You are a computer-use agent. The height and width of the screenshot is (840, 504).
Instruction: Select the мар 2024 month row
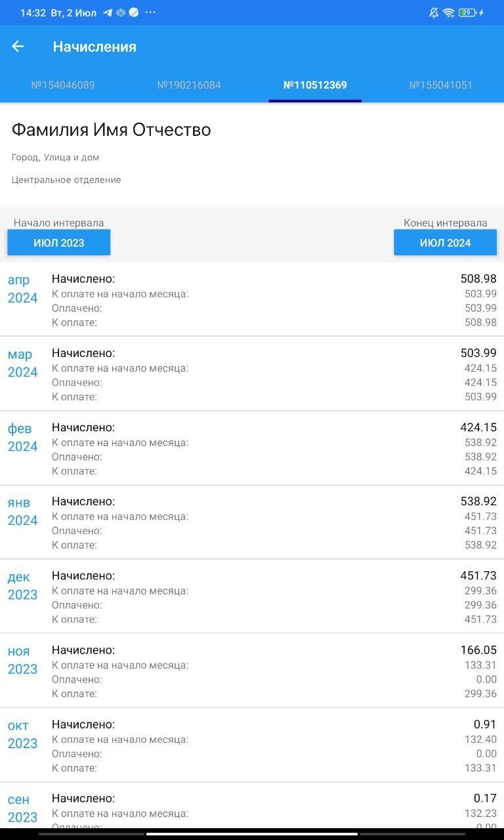[x=252, y=374]
